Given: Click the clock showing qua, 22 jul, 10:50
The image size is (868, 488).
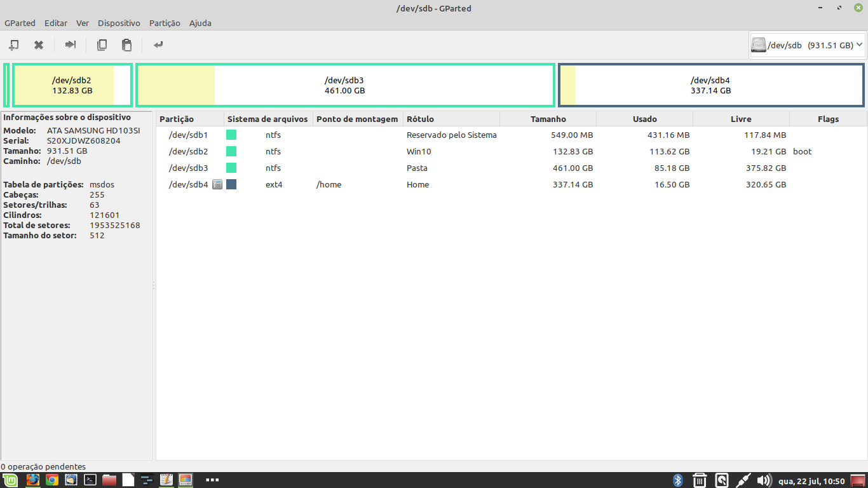Looking at the screenshot, I should pos(811,480).
